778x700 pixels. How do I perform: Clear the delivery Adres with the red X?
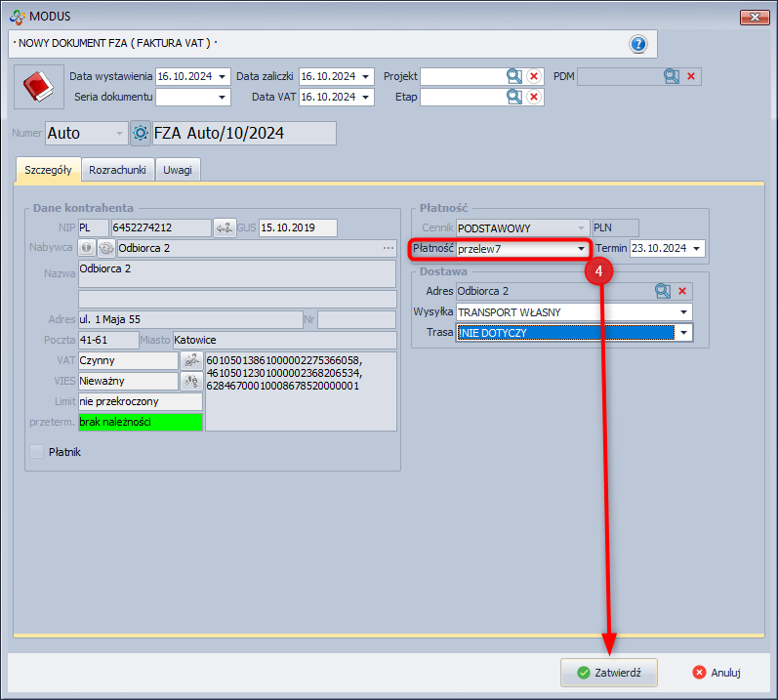(x=682, y=291)
